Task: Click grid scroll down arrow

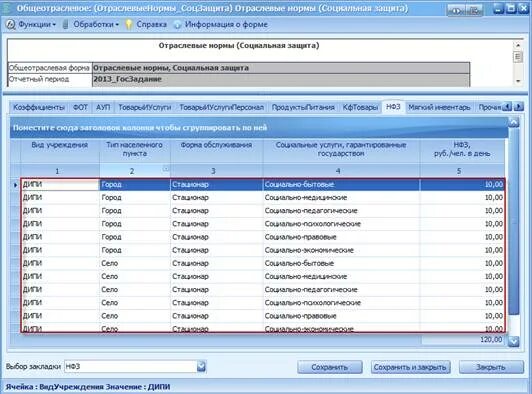Action: 514,341
